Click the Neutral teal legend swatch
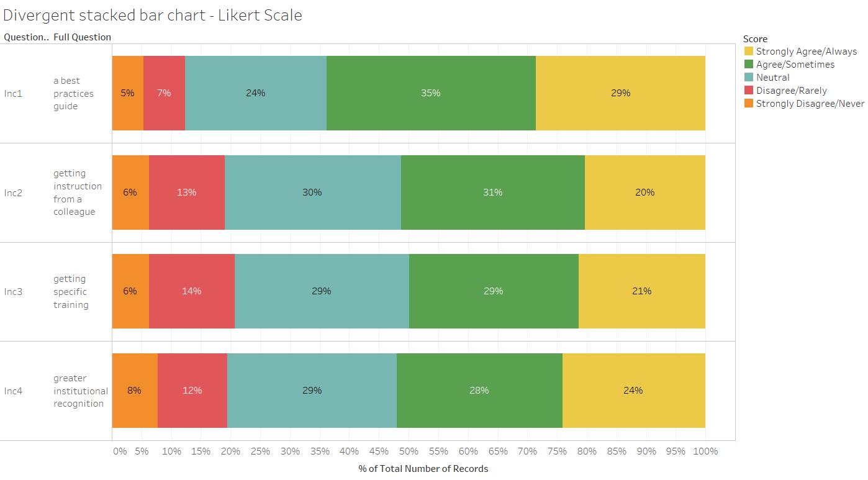868x480 pixels. (748, 78)
